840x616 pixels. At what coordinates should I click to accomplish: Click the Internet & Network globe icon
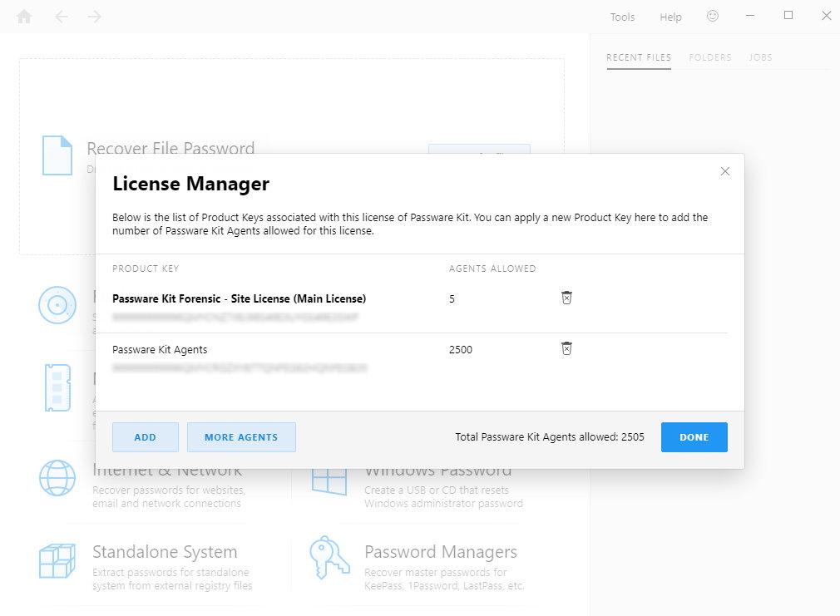[x=57, y=478]
